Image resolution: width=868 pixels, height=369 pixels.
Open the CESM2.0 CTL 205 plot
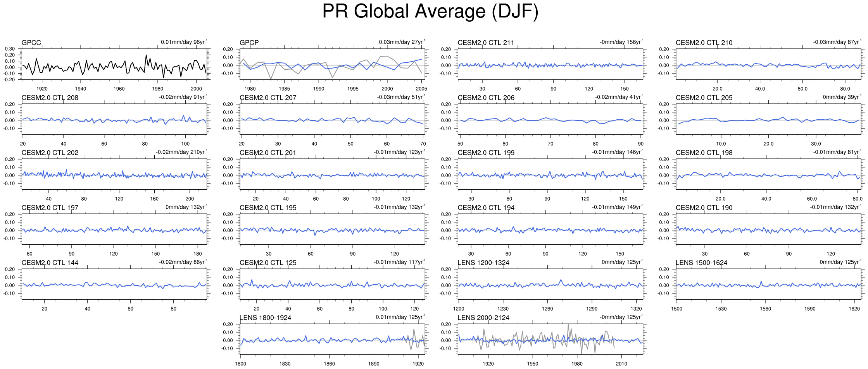(768, 120)
